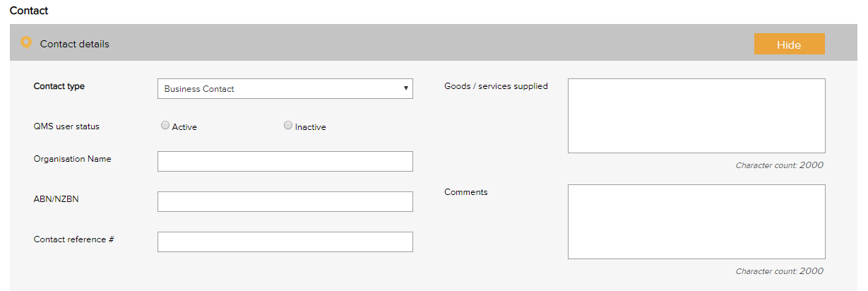This screenshot has width=868, height=291.
Task: Focus the ABN/NZBN text field
Action: (x=285, y=201)
